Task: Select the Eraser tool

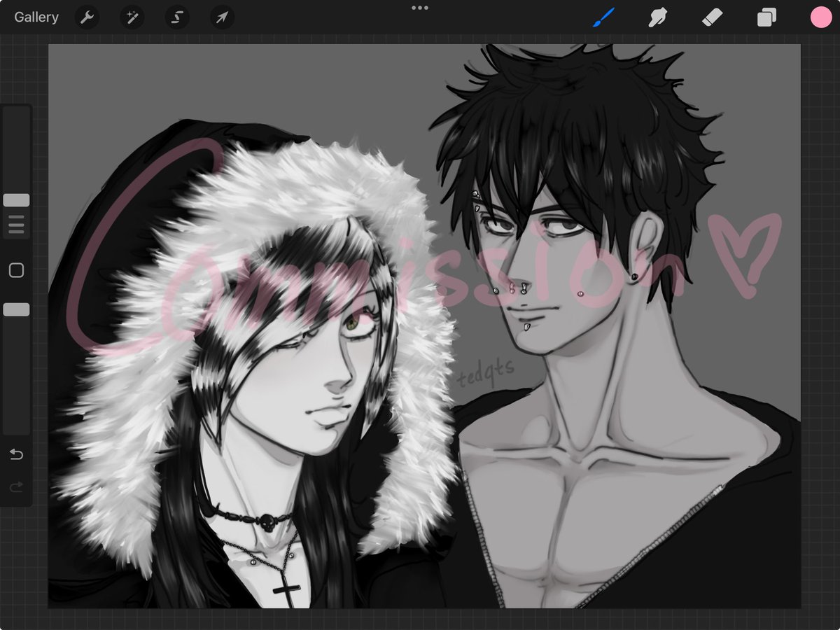Action: (x=712, y=17)
